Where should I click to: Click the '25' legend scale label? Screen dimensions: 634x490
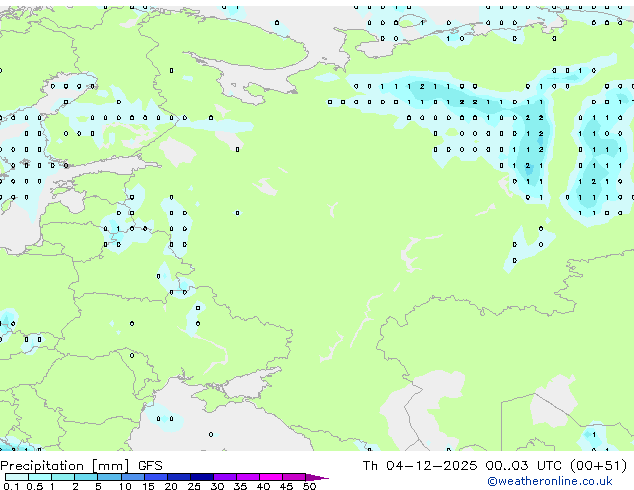click(194, 486)
